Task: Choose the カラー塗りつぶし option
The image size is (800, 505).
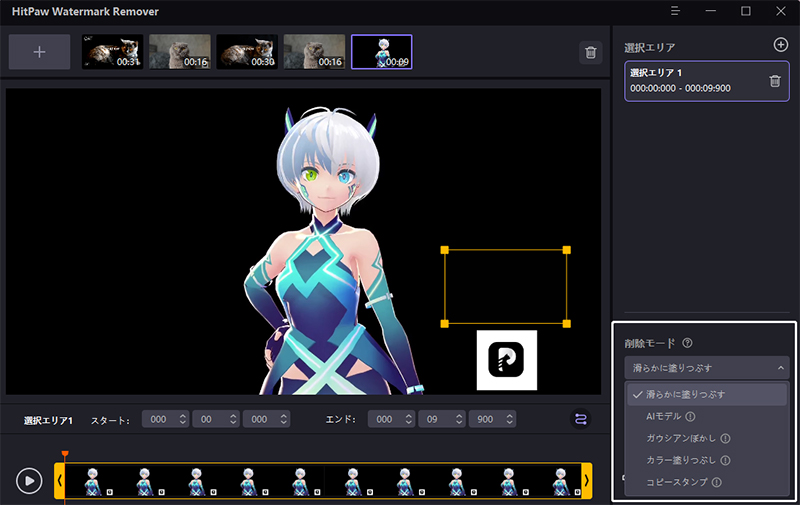Action: pyautogui.click(x=682, y=460)
